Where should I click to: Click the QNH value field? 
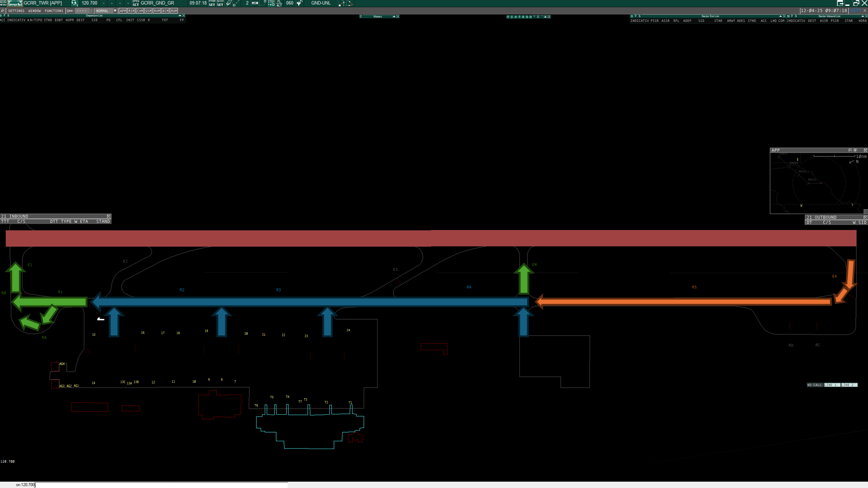click(x=82, y=11)
